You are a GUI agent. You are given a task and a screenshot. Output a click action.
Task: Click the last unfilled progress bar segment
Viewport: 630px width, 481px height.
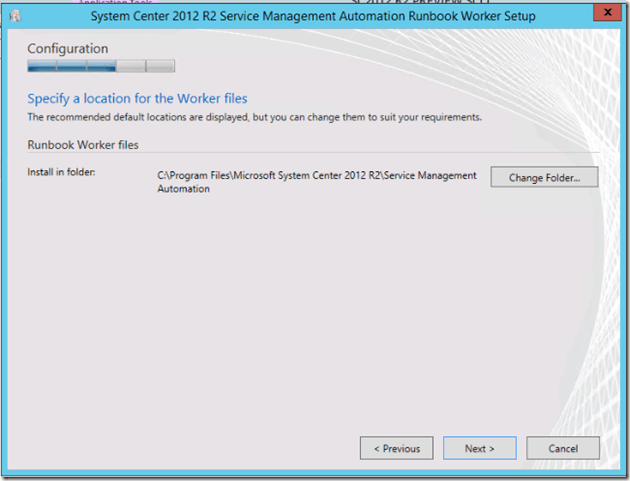click(160, 67)
